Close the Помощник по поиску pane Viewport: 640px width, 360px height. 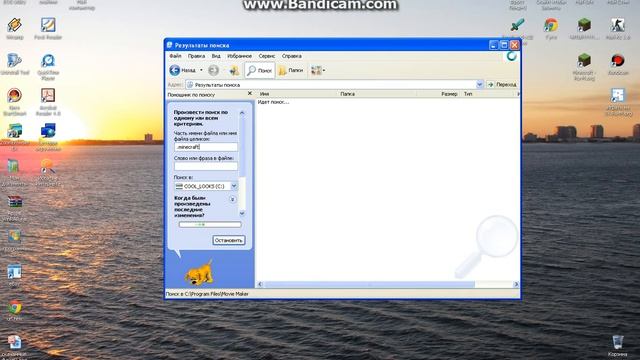[x=250, y=93]
